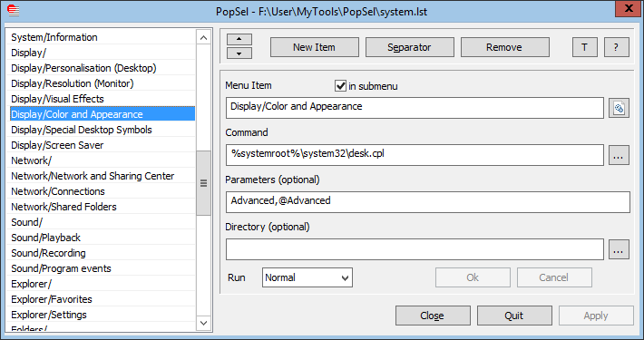
Task: Browse for directory with ellipsis button
Action: click(619, 249)
